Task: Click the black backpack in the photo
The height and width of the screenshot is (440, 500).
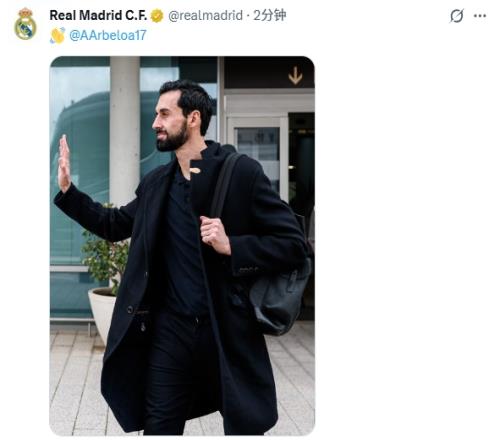Action: (280, 297)
